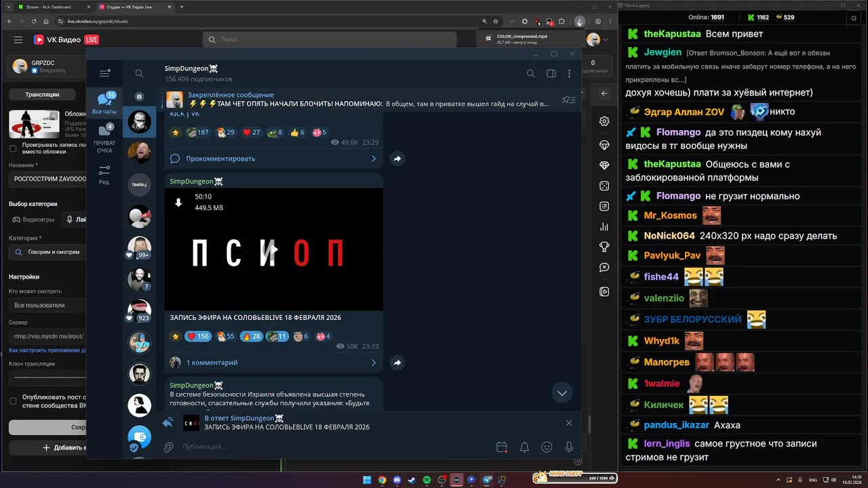Open SimpDungeon channel three-dot options menu
The width and height of the screenshot is (868, 488).
(x=569, y=73)
